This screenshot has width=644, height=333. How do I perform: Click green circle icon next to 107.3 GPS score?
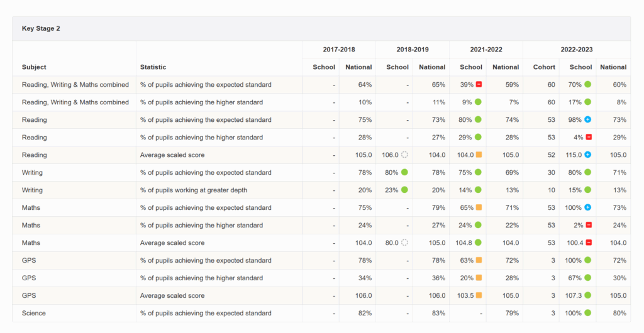(587, 296)
